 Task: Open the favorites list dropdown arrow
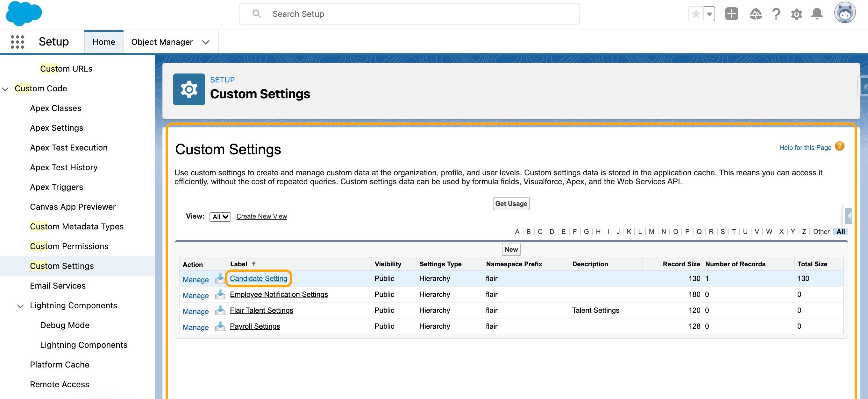(x=709, y=14)
